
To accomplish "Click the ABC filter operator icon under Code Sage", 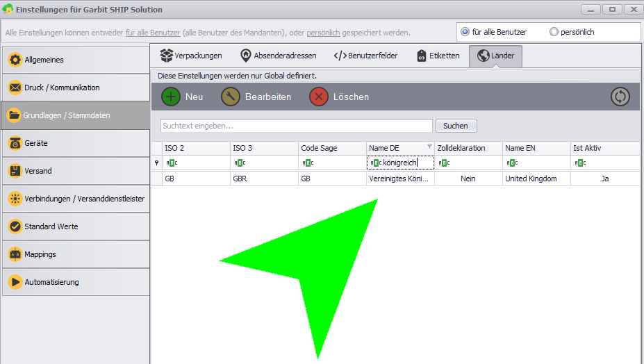I will point(308,163).
